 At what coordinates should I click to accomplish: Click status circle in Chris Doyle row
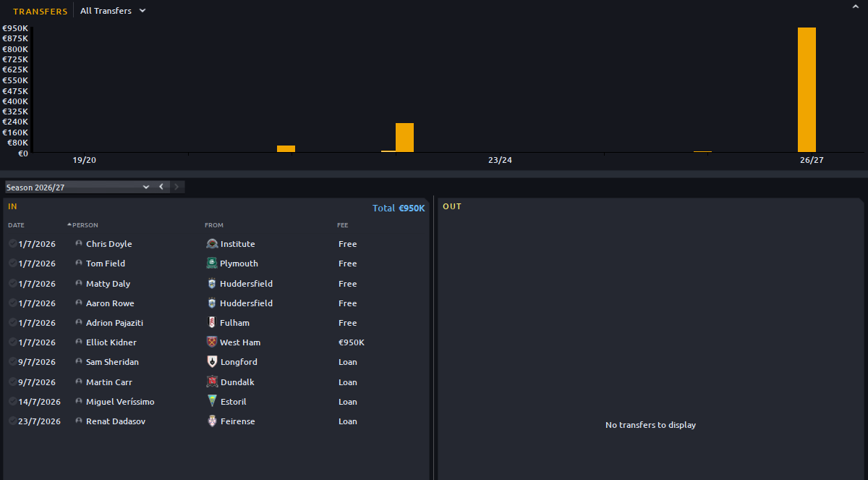click(12, 244)
